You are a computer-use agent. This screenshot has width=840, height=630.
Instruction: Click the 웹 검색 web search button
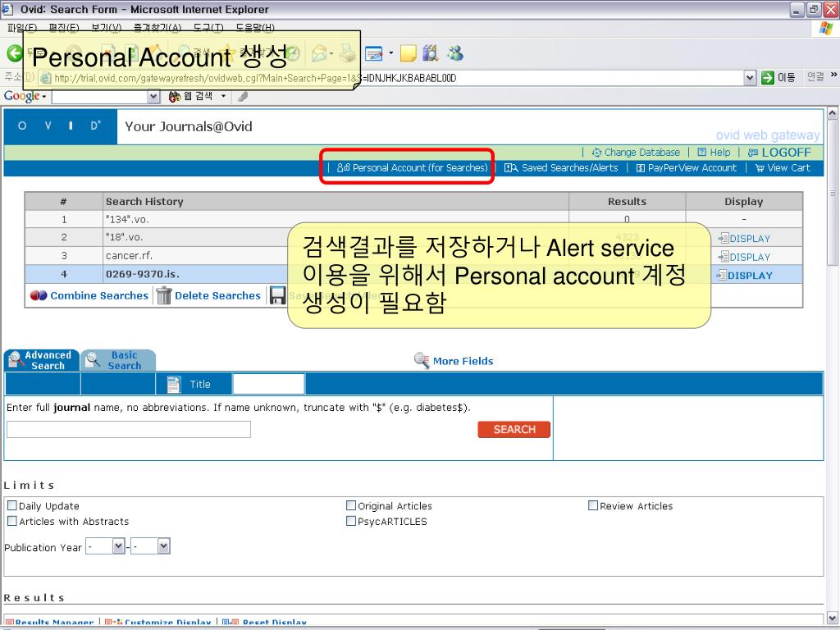pos(190,97)
